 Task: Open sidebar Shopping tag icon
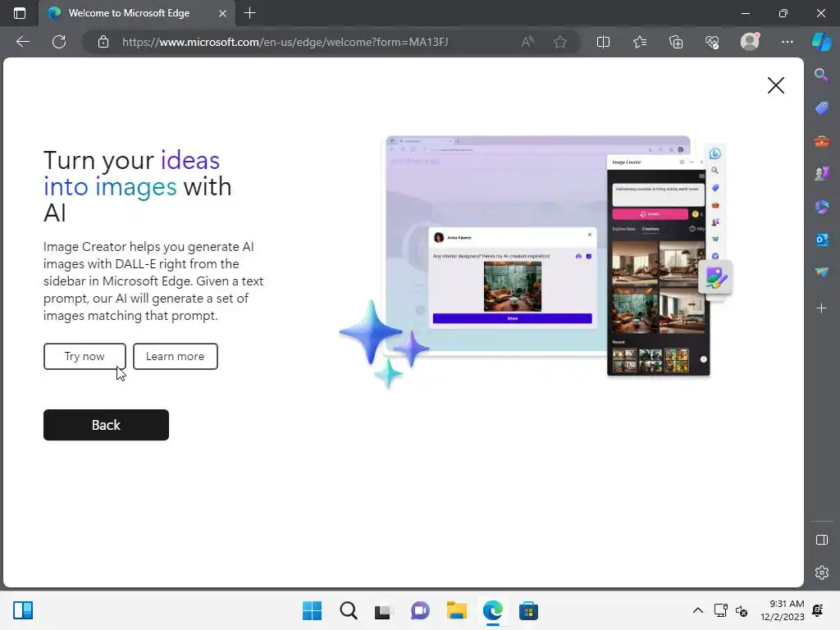[822, 108]
